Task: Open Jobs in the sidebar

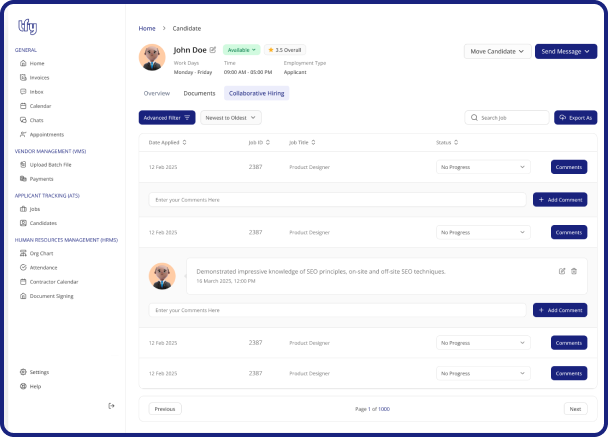Action: point(30,209)
